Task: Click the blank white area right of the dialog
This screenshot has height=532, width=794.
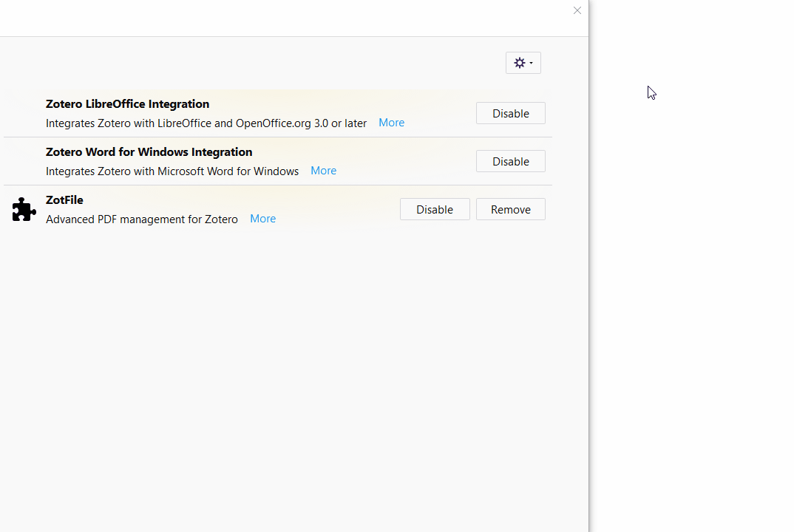Action: click(x=692, y=304)
